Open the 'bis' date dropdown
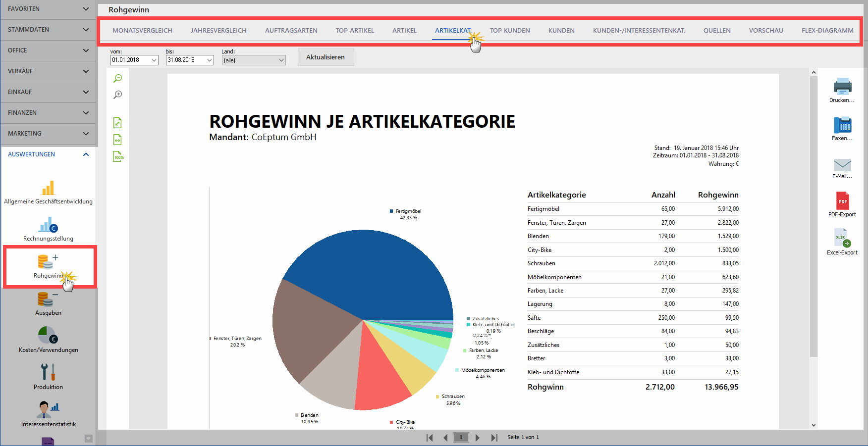This screenshot has height=446, width=868. click(x=209, y=60)
